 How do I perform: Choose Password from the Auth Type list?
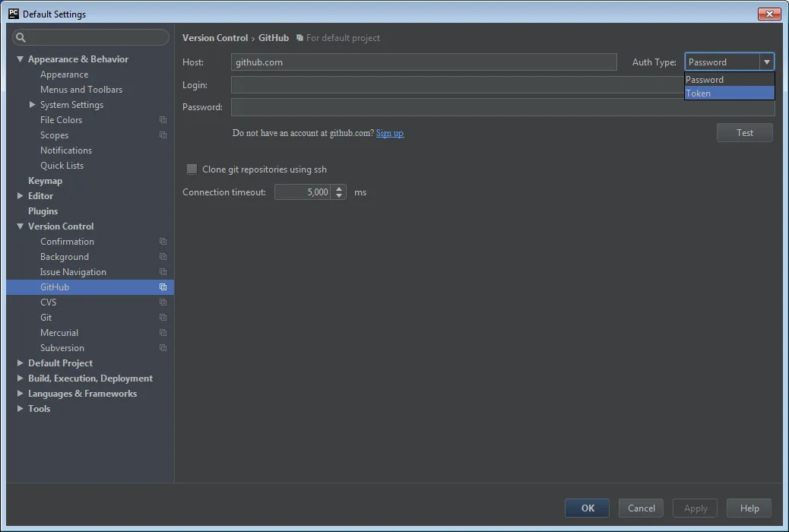coord(729,80)
